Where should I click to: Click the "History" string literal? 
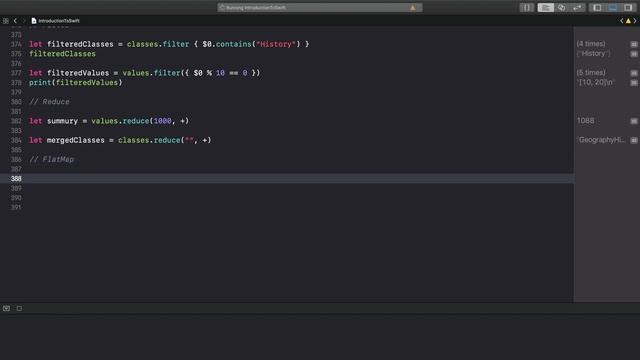click(x=276, y=44)
